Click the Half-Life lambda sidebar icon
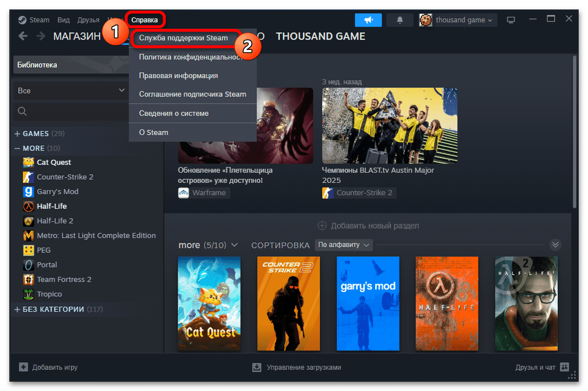 click(x=28, y=206)
